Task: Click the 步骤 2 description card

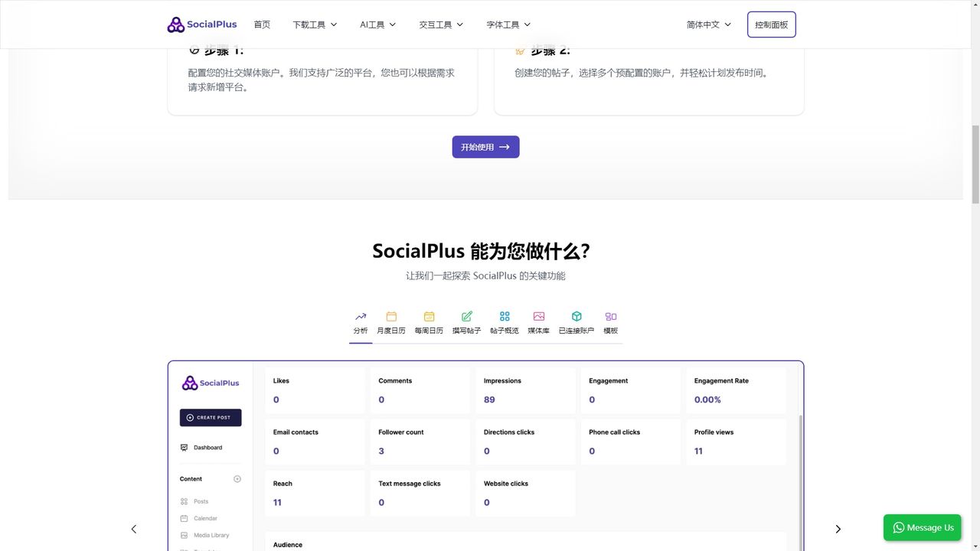Action: [x=648, y=80]
